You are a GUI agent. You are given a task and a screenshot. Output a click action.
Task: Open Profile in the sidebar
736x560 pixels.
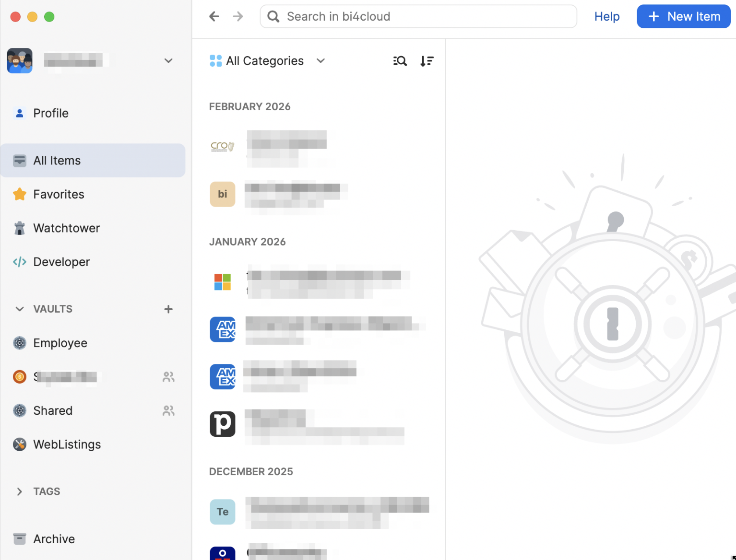(x=93, y=113)
